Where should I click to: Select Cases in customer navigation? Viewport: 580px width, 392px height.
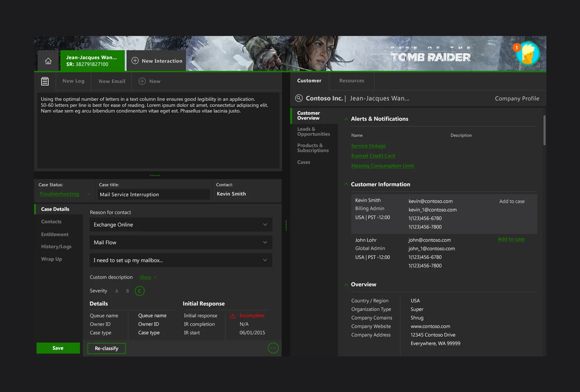pyautogui.click(x=304, y=162)
